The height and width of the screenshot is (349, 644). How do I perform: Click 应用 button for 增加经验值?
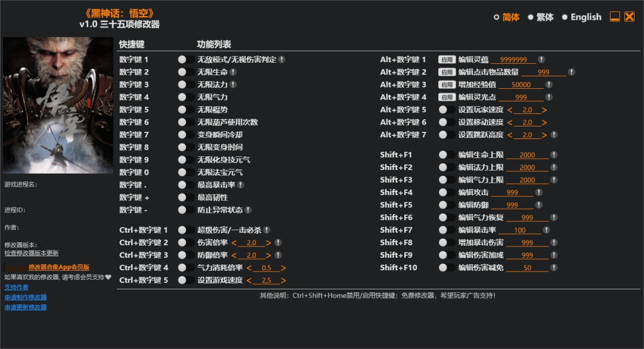[447, 85]
